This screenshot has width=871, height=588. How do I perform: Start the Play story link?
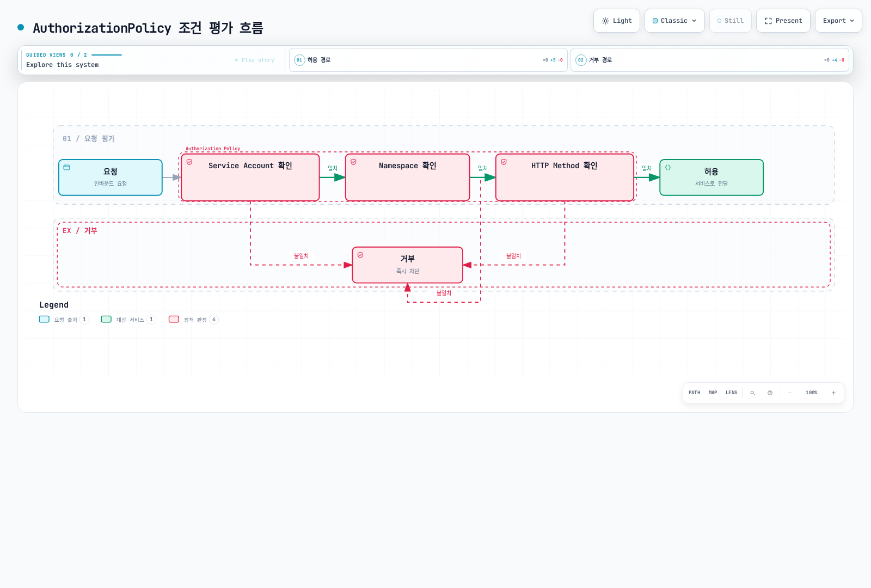(255, 60)
